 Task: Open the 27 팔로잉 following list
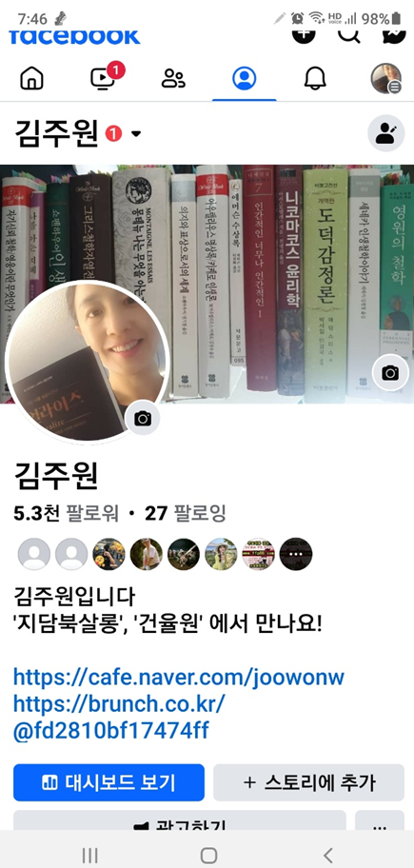point(186,514)
